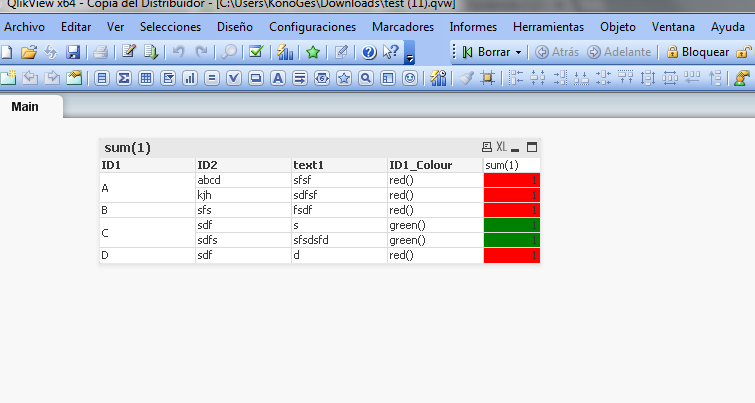Click the Reload data icon
Screen dimensions: 755x403
coord(151,52)
